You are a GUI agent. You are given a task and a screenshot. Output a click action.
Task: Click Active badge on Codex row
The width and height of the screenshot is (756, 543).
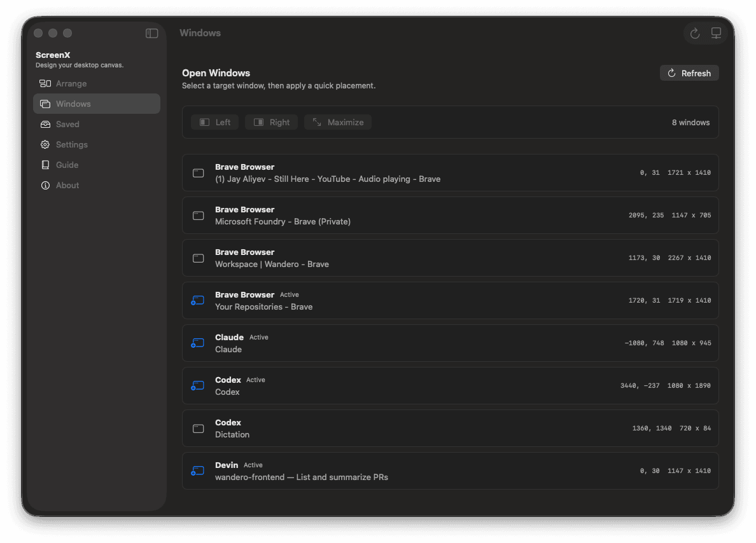coord(256,380)
